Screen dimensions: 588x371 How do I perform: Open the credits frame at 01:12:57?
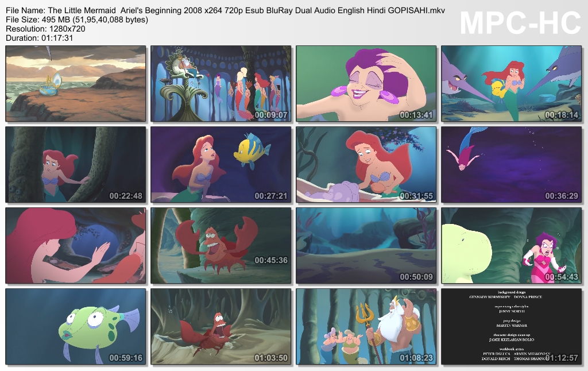pyautogui.click(x=512, y=327)
